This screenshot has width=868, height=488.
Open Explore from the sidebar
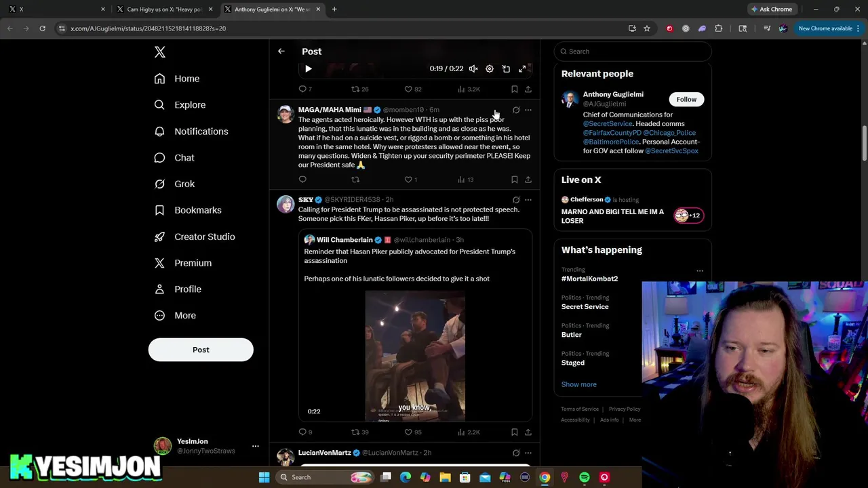(180, 105)
